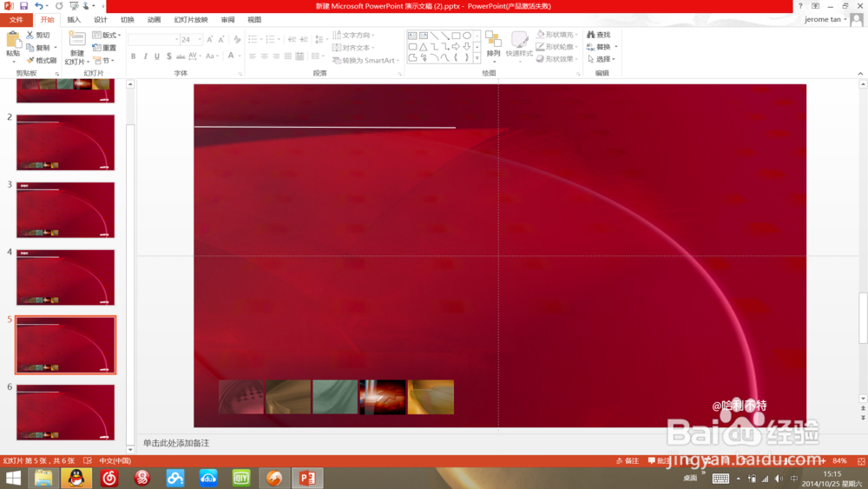Open the Align Text (对齐文本) dropdown
868x489 pixels.
pos(354,48)
